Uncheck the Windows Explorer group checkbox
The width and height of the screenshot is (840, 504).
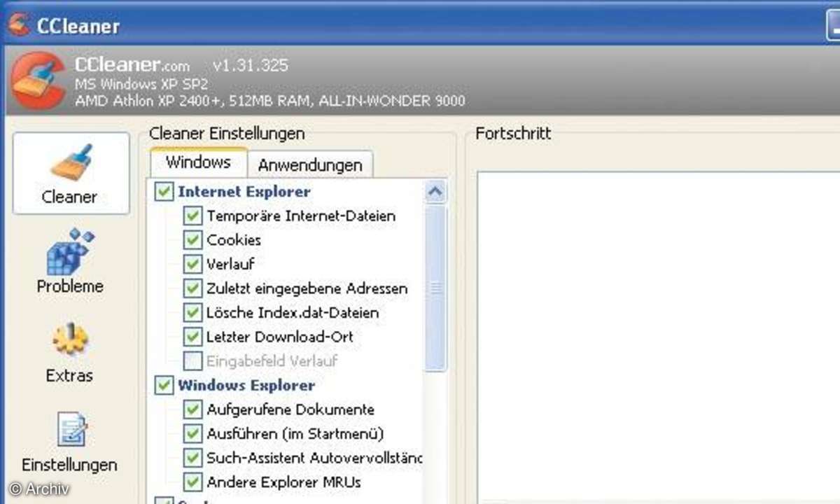(x=164, y=385)
